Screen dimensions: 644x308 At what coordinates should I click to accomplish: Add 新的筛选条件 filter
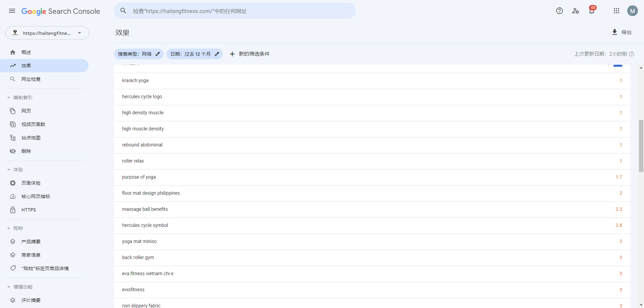point(250,54)
